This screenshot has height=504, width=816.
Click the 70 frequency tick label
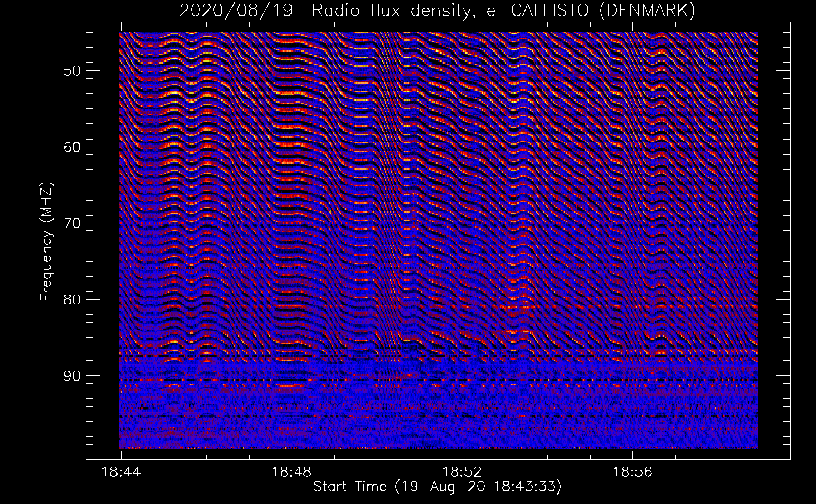coord(72,223)
